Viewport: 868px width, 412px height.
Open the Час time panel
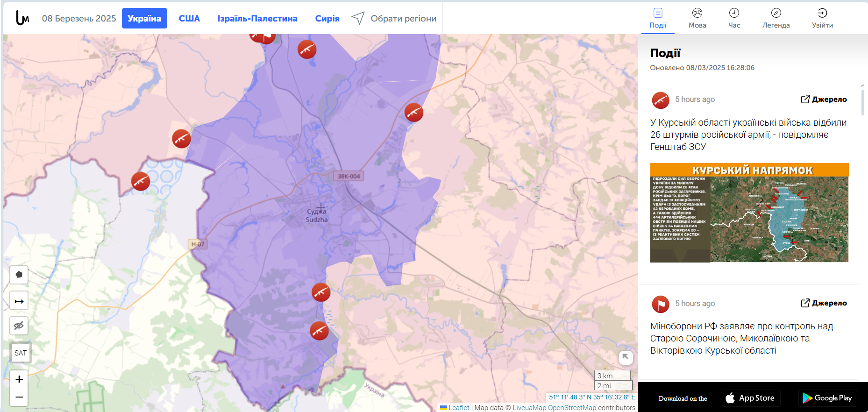(x=734, y=18)
